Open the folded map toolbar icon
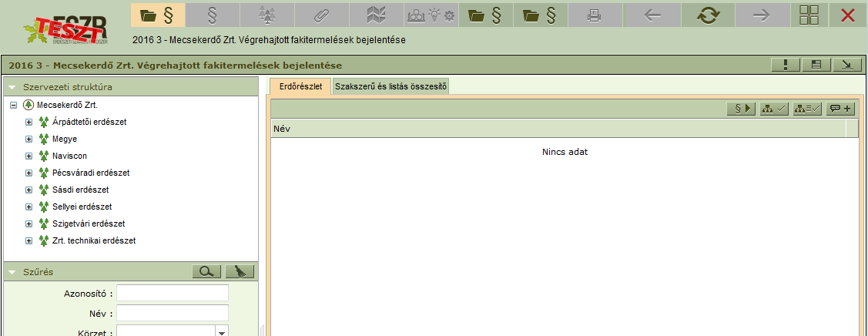Viewport: 868px width, 336px height. click(377, 15)
